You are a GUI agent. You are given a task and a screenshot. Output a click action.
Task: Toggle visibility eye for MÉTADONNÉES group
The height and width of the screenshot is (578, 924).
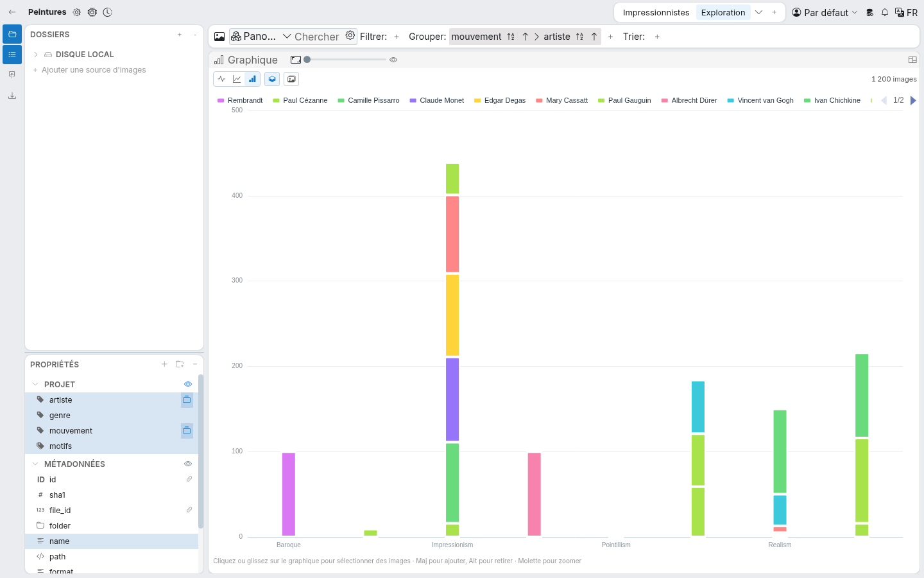point(188,464)
